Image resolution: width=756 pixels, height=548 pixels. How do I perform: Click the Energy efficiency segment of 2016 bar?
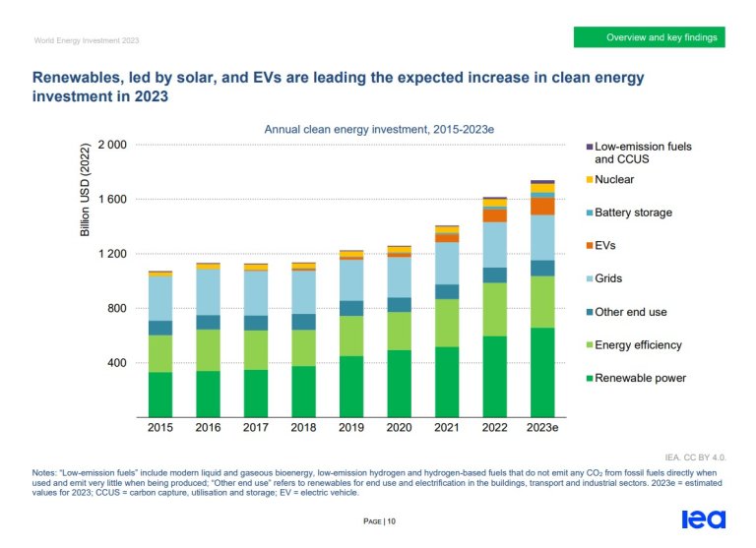click(208, 350)
